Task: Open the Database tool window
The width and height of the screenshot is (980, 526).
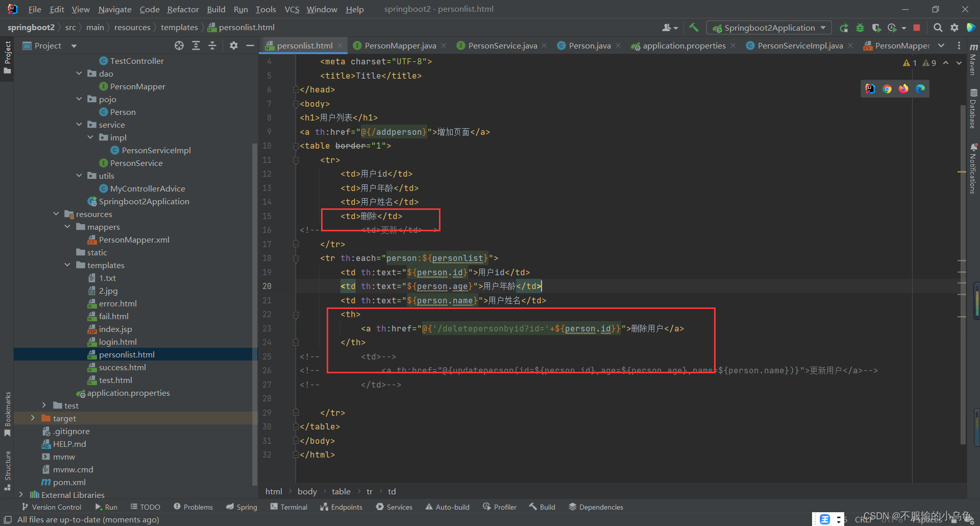Action: 973,108
